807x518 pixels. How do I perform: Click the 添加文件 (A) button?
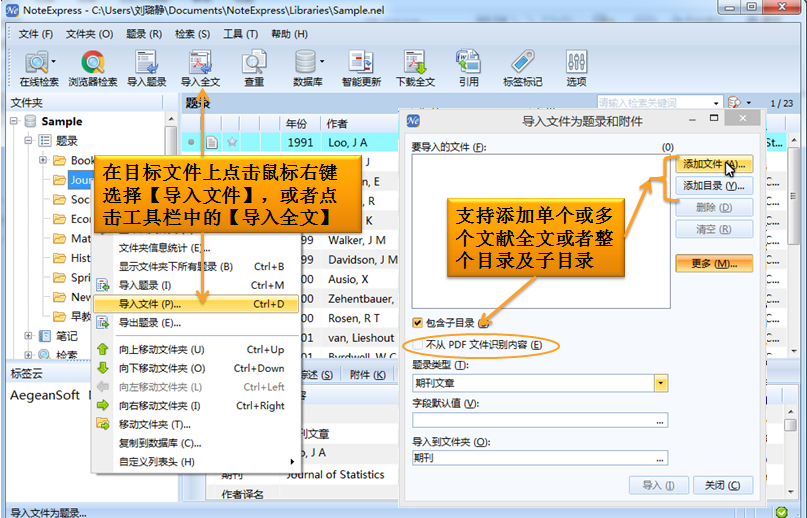click(714, 164)
